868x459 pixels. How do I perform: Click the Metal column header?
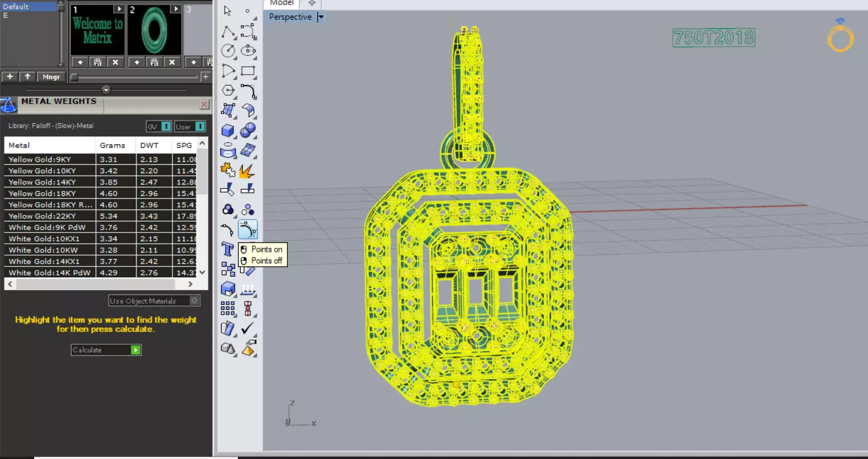pos(49,145)
